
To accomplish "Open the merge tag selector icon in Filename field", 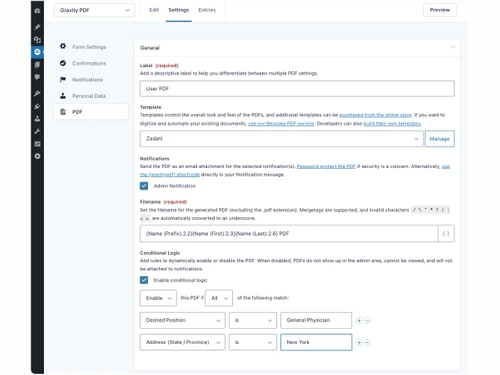I will [446, 234].
